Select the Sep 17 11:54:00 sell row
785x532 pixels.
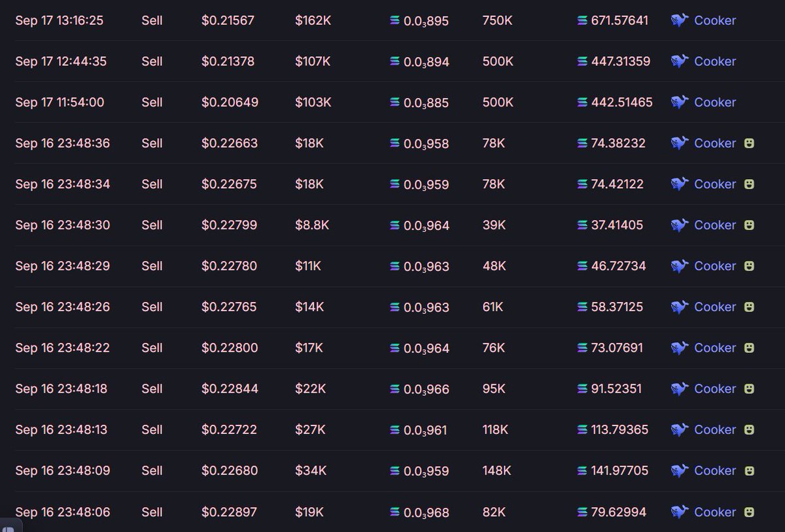tap(392, 102)
